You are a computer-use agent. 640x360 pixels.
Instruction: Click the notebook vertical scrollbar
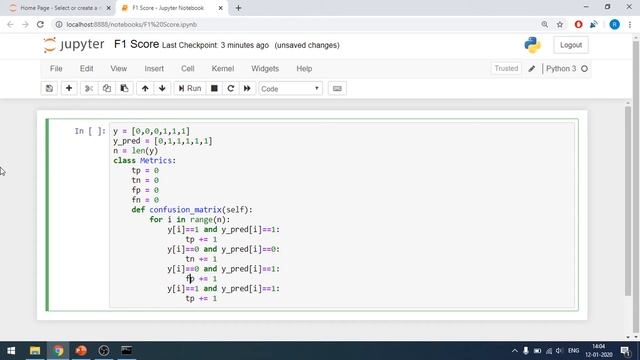[x=628, y=200]
